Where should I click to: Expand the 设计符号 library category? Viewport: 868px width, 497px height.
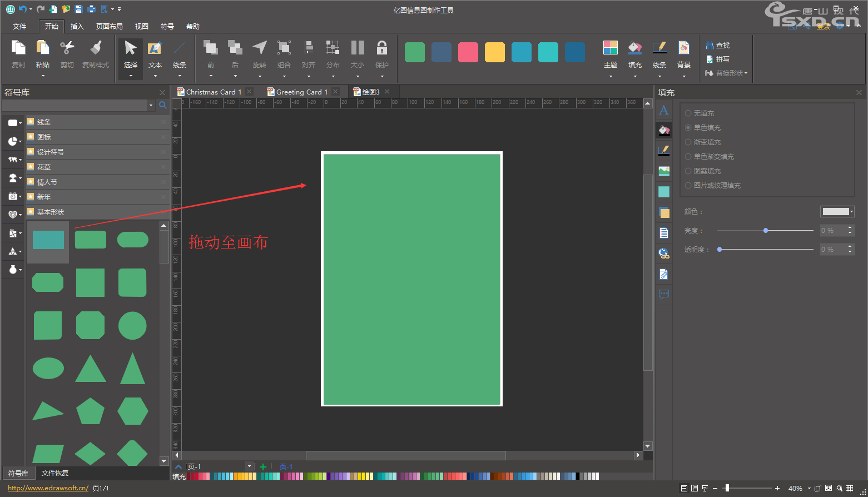[x=98, y=152]
